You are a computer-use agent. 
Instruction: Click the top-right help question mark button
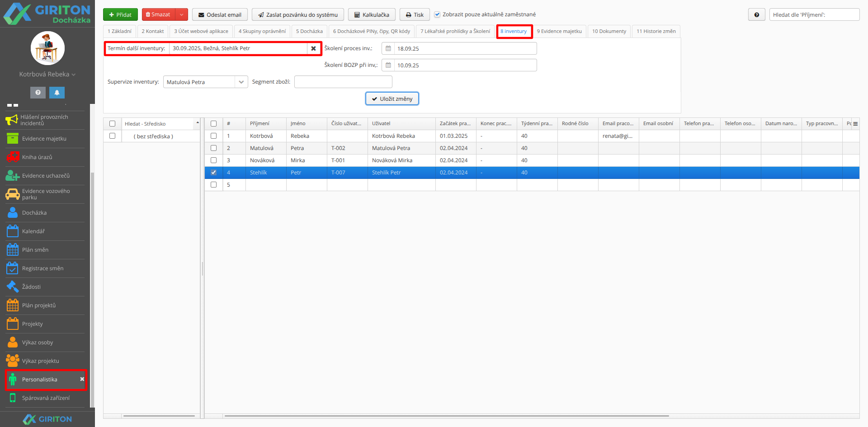coord(757,15)
